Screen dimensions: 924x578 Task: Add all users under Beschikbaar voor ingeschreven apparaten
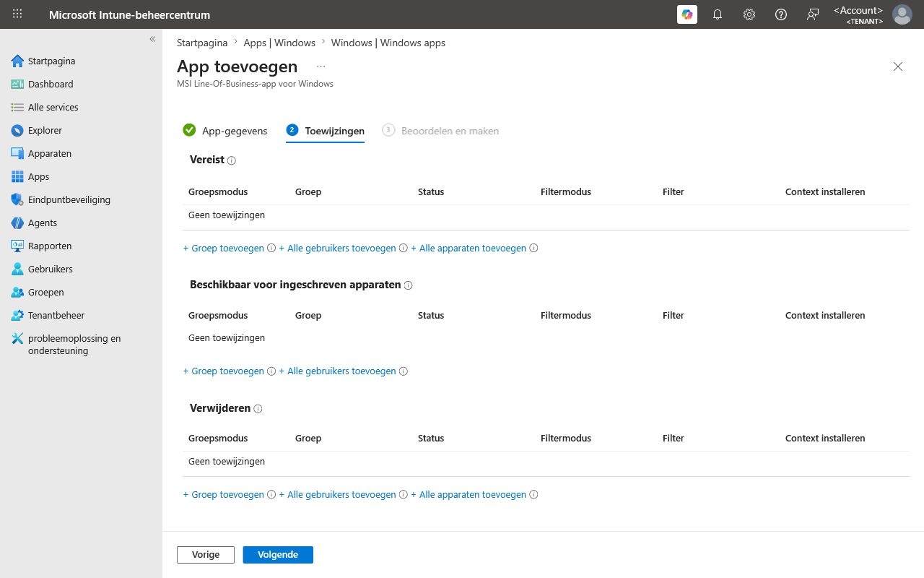click(x=338, y=371)
